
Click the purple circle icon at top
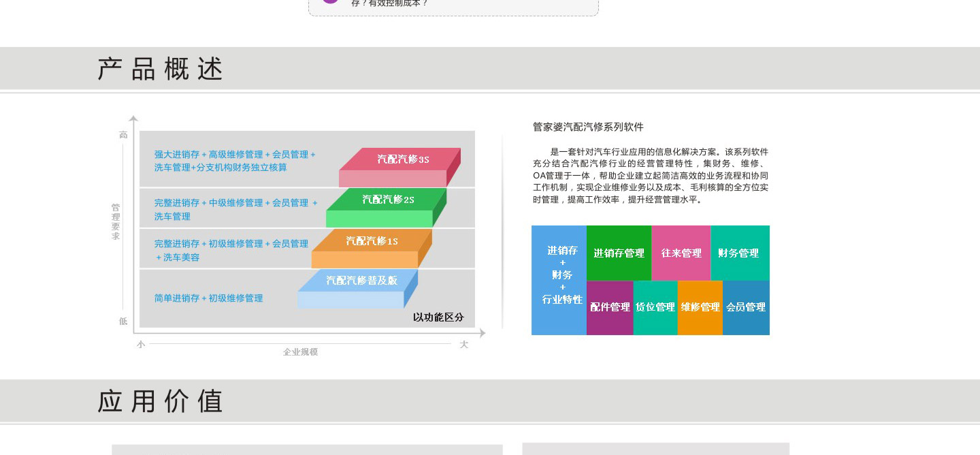point(330,2)
